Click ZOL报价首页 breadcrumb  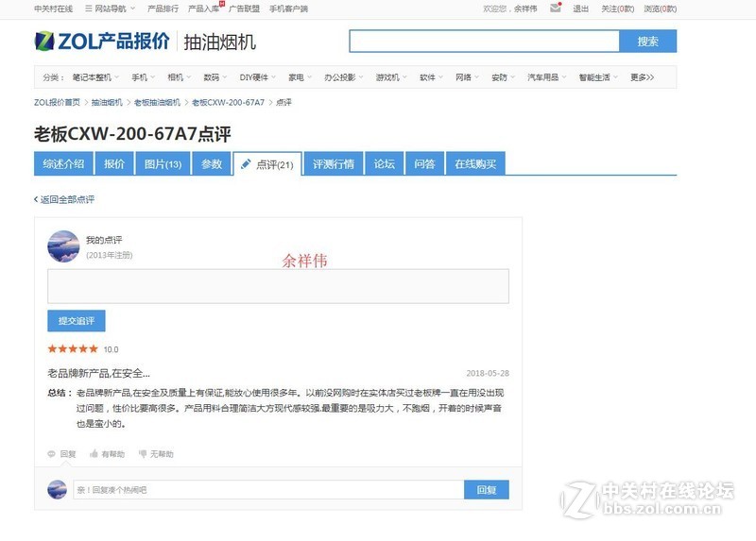(57, 102)
